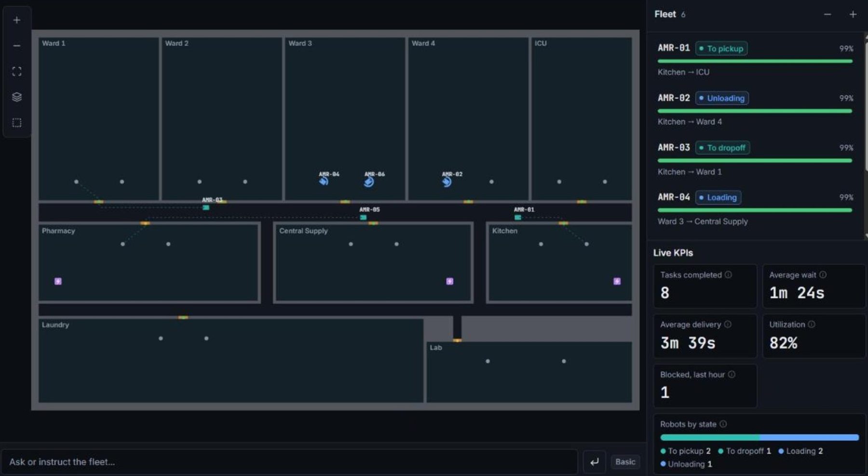Screen dimensions: 868x476
Task: Zoom out of the map with the minus tool
Action: click(x=17, y=46)
